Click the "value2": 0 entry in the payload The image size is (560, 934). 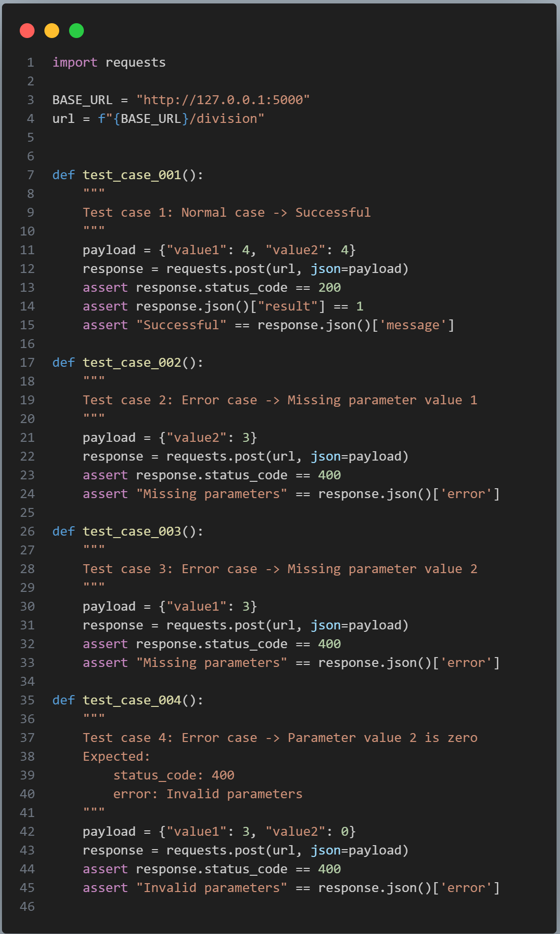310,832
